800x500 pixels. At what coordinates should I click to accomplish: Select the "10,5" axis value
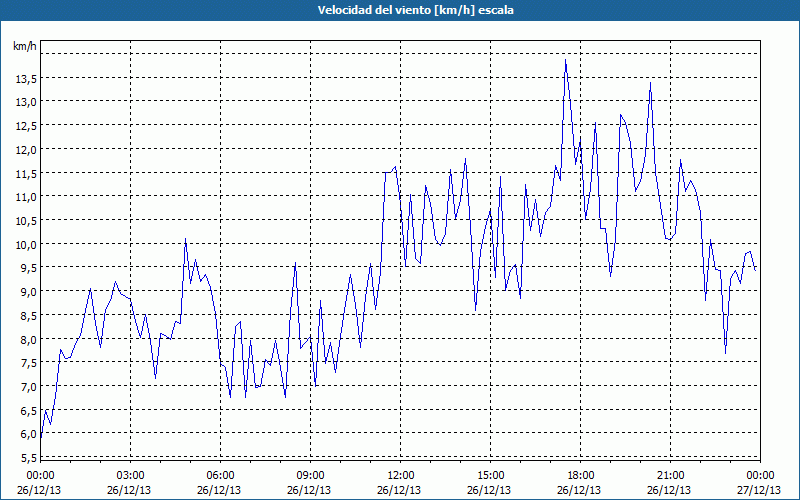click(27, 220)
